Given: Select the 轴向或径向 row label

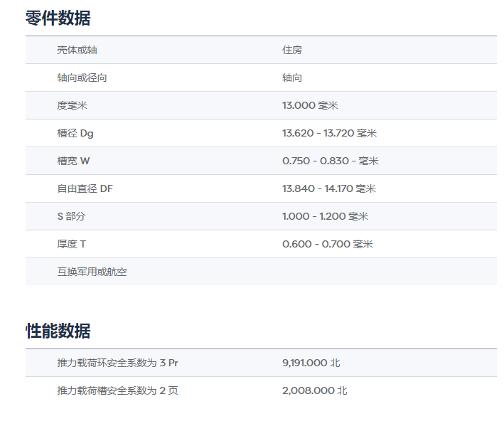Looking at the screenshot, I should tap(82, 78).
